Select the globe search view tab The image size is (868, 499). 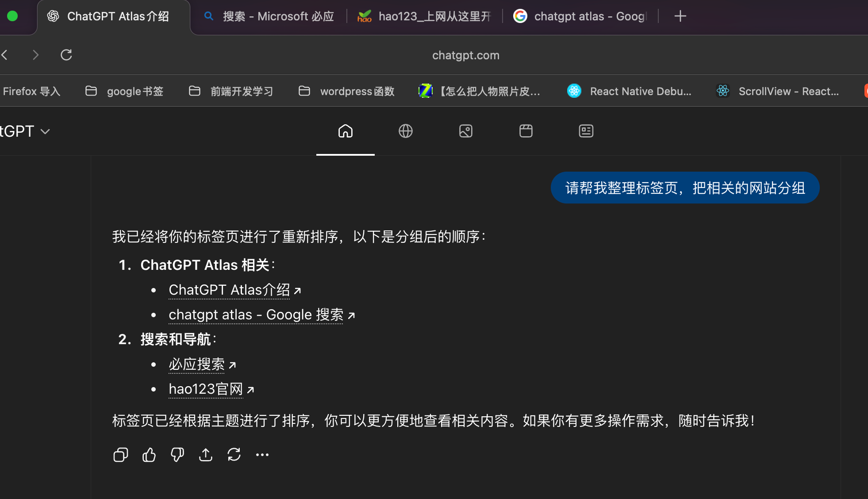point(405,131)
